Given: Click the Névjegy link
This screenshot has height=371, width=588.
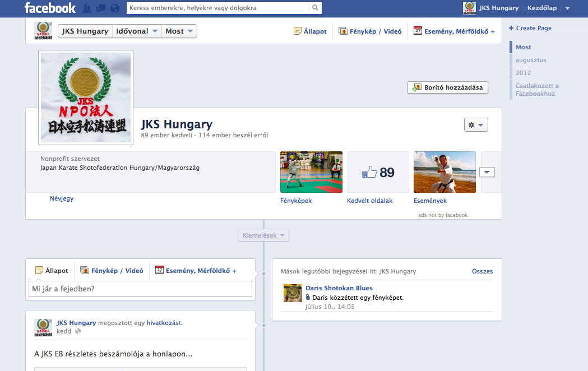Looking at the screenshot, I should 62,198.
